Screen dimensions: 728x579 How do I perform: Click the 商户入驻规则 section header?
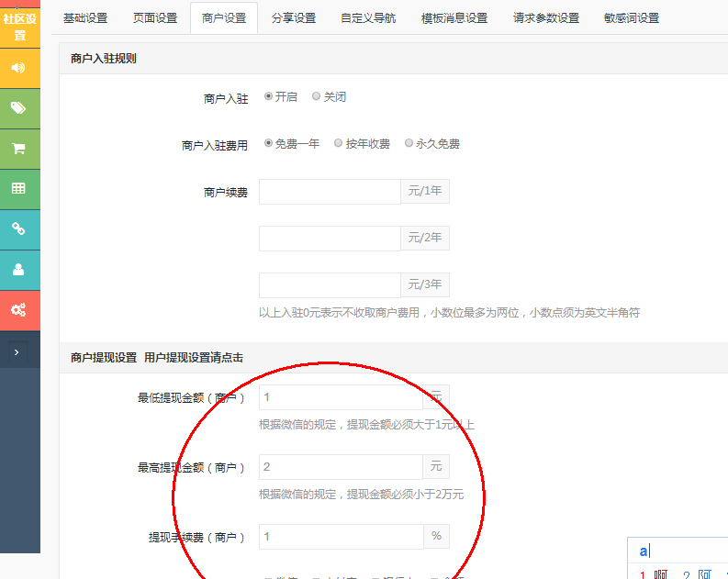[104, 59]
